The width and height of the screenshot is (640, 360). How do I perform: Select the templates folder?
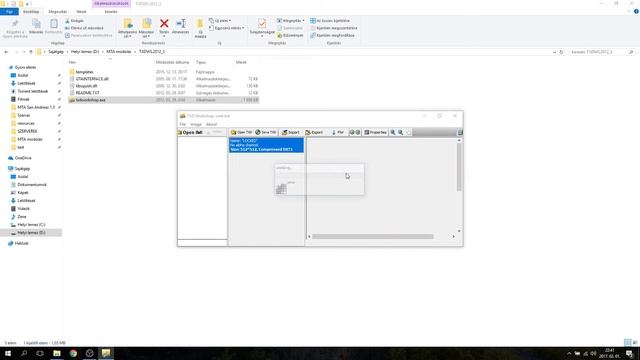[84, 72]
